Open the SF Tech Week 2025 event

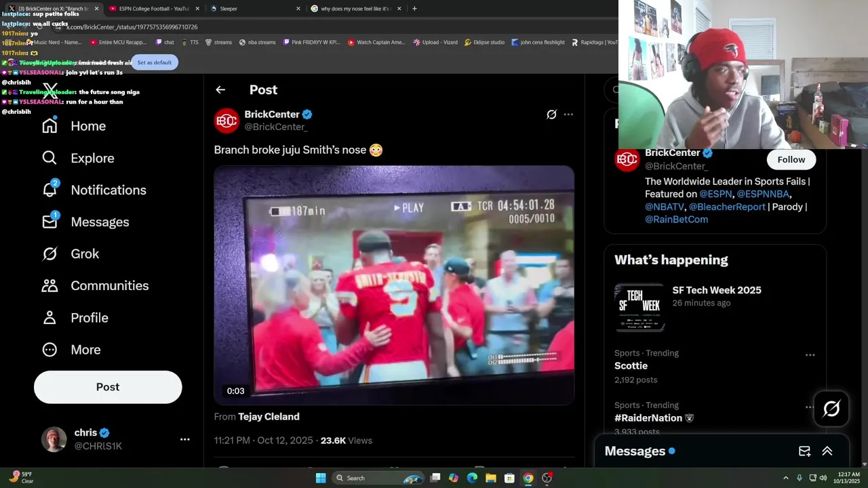tap(717, 290)
